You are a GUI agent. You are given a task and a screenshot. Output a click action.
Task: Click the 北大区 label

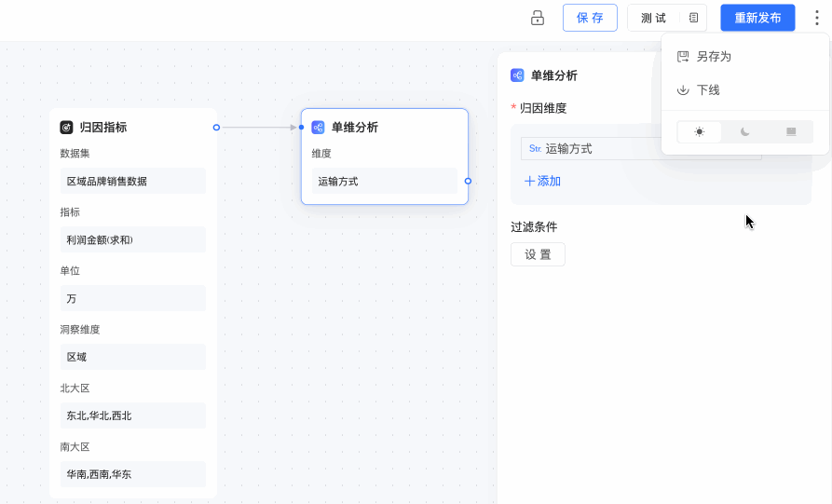(x=75, y=388)
